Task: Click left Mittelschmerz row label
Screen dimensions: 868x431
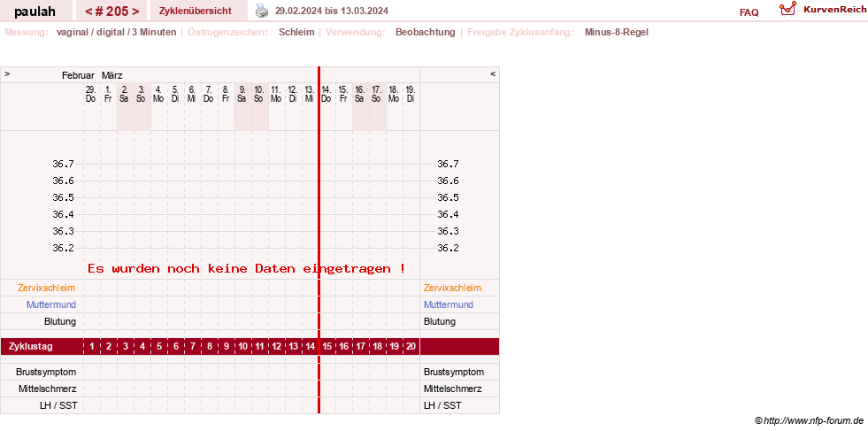Action: [47, 389]
